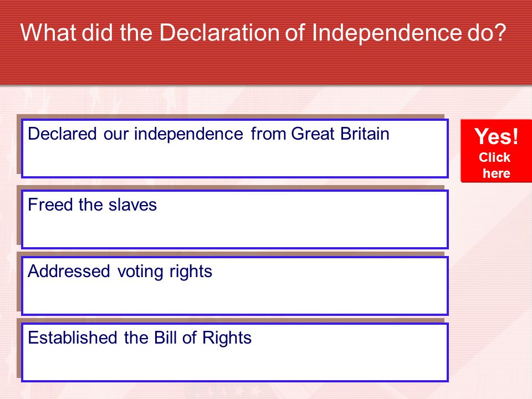Choose the "Freed the slaves" answer box
Screen dimensions: 532x399
point(235,219)
